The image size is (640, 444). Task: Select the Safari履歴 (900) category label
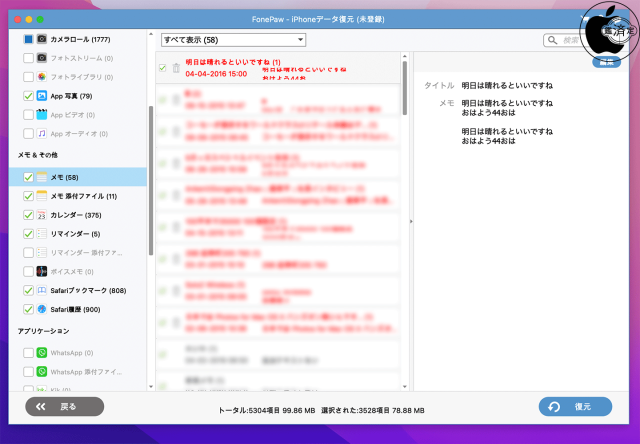tap(75, 309)
